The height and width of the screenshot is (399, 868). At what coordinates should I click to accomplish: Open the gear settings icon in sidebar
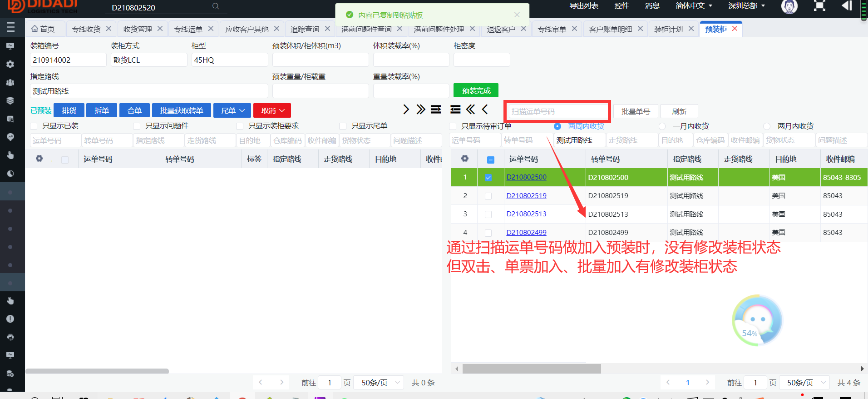point(10,64)
